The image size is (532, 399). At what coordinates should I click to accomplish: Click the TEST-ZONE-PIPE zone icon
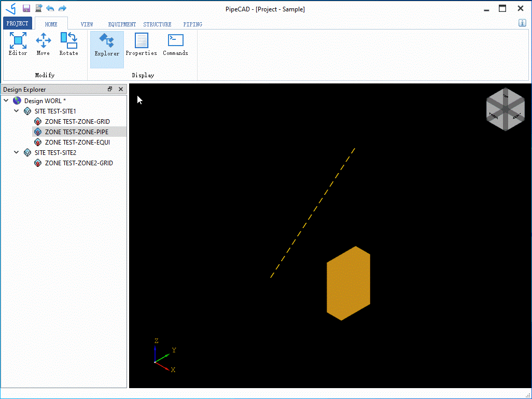pos(38,132)
